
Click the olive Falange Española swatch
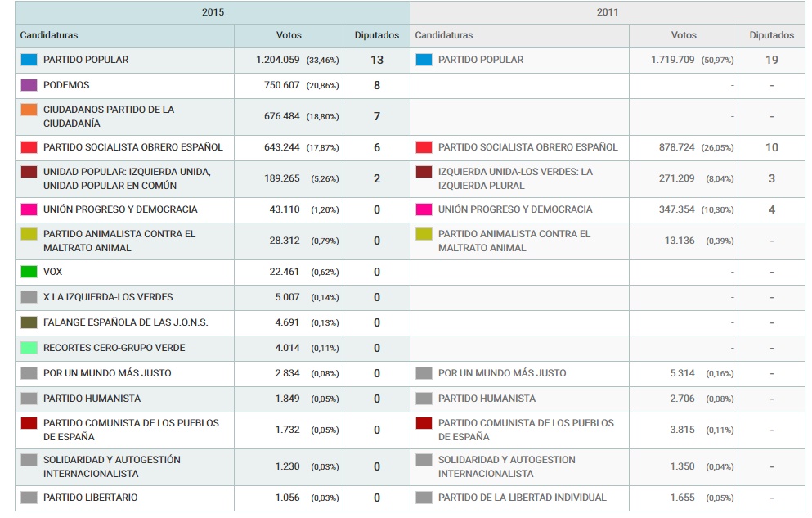click(x=29, y=322)
